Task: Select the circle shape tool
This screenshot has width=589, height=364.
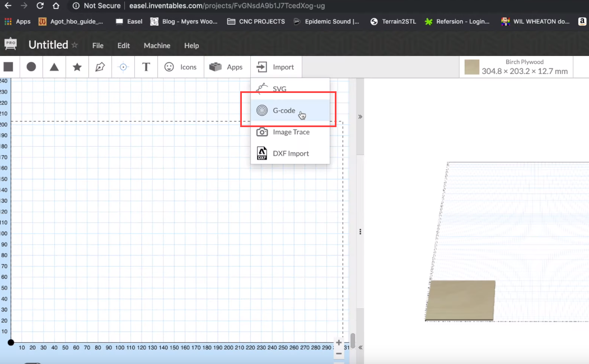Action: (31, 67)
